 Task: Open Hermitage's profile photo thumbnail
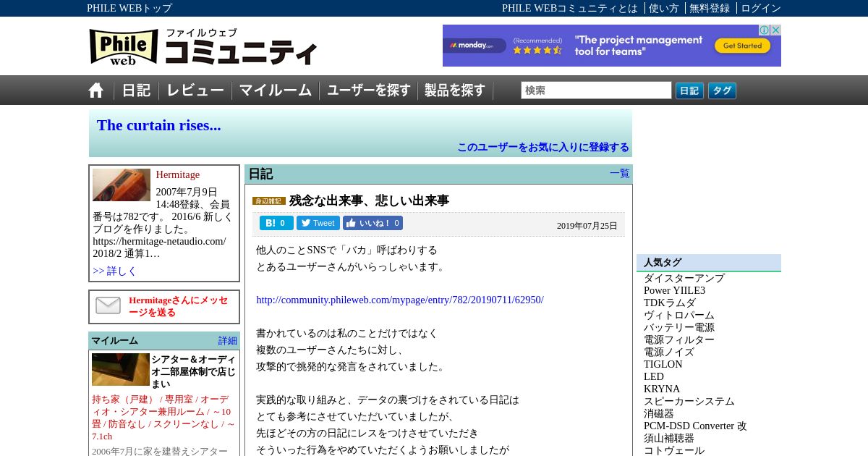pos(122,185)
